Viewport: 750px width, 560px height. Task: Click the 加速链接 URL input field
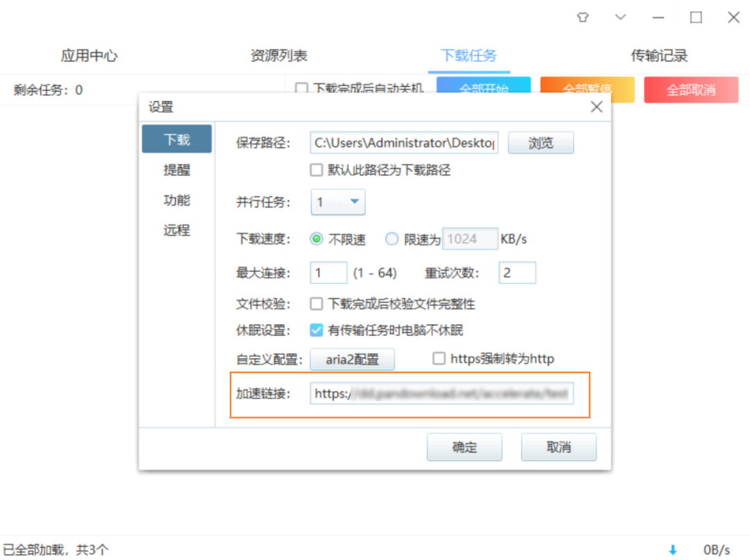pyautogui.click(x=442, y=393)
